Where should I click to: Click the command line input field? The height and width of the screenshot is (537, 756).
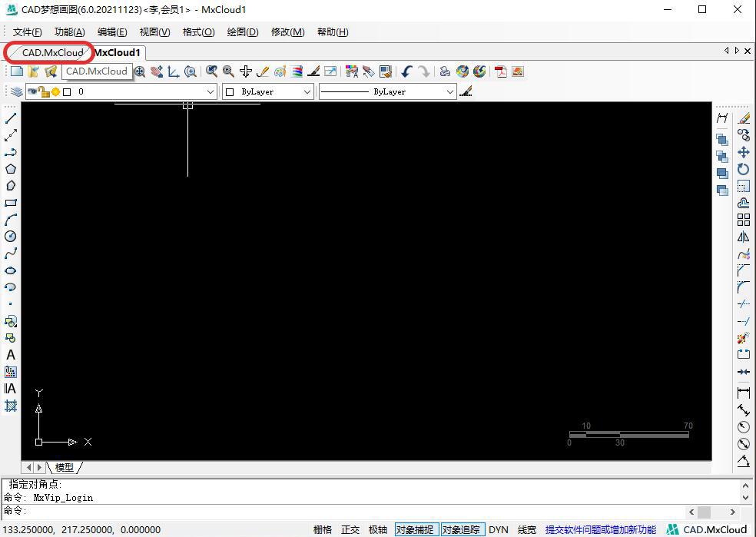click(x=346, y=511)
